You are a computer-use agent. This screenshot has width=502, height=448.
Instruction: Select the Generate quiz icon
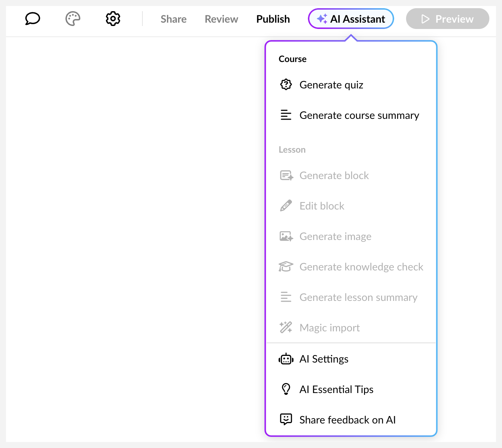coord(286,84)
